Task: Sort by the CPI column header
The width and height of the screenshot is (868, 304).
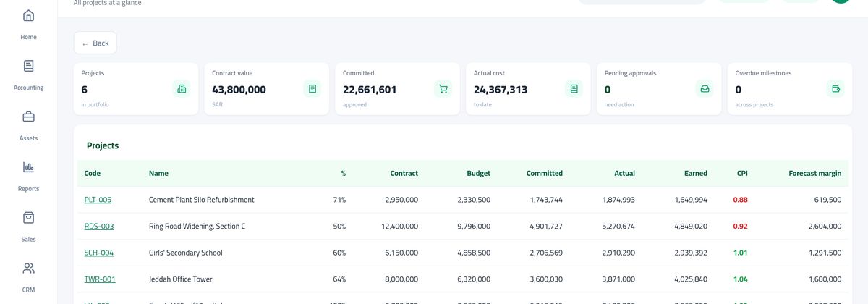Action: point(742,174)
